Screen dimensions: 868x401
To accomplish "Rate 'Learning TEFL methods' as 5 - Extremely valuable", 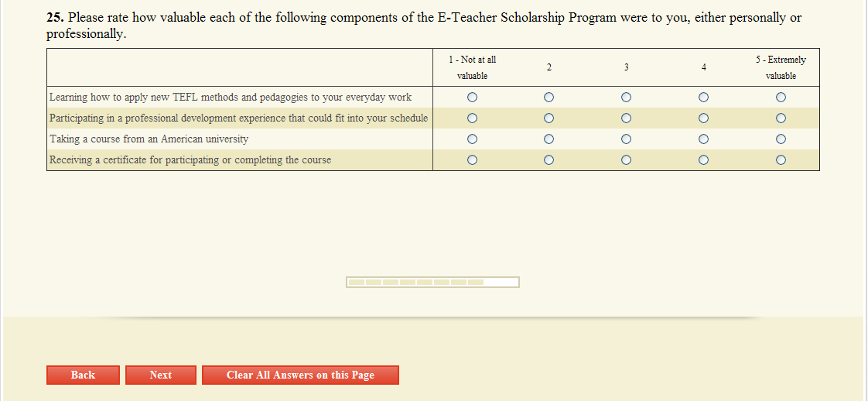I will [x=781, y=98].
